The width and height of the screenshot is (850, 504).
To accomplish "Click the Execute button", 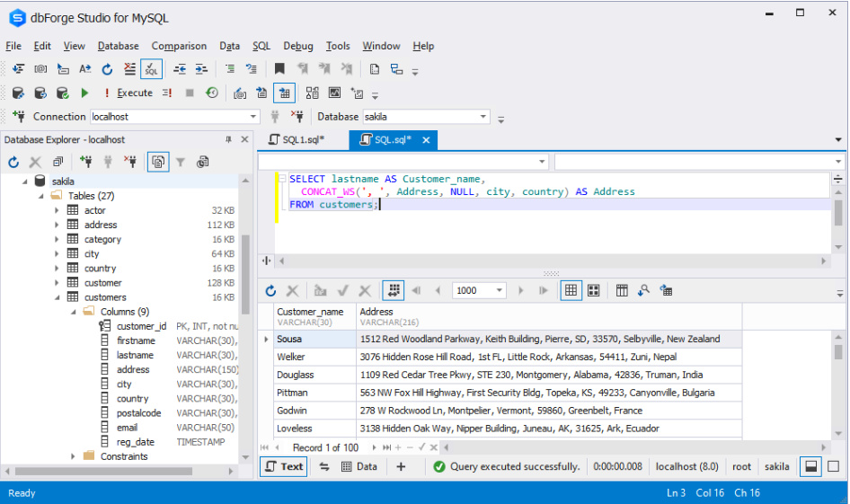I will coord(135,93).
